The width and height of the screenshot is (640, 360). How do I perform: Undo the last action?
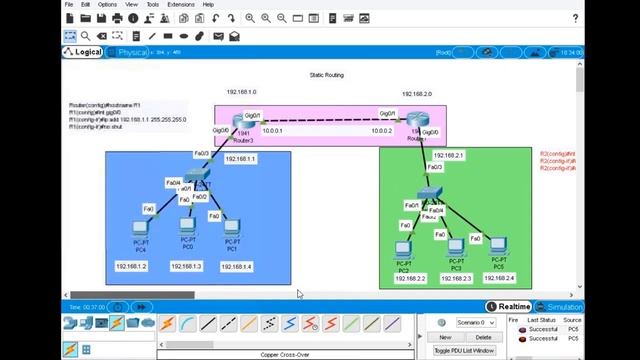tap(216, 18)
